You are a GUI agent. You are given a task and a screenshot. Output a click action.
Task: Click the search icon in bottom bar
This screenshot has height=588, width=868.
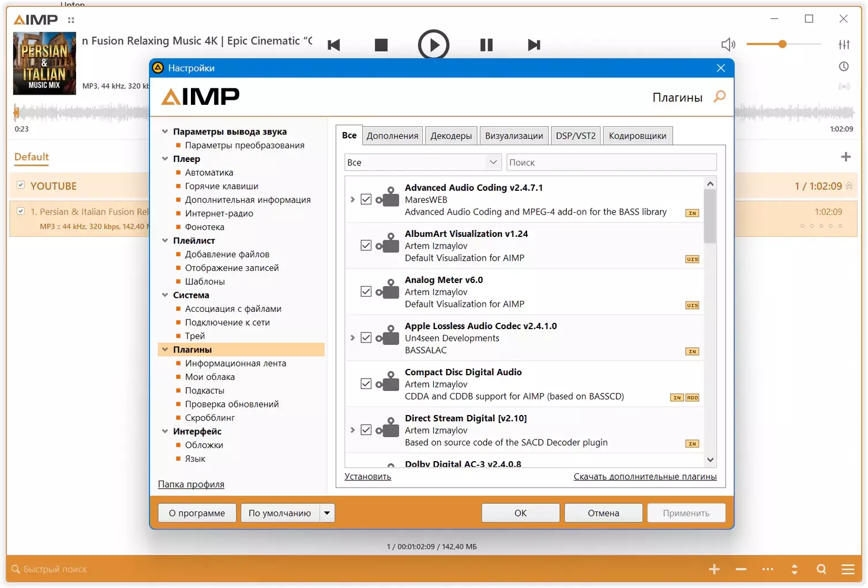pyautogui.click(x=821, y=570)
